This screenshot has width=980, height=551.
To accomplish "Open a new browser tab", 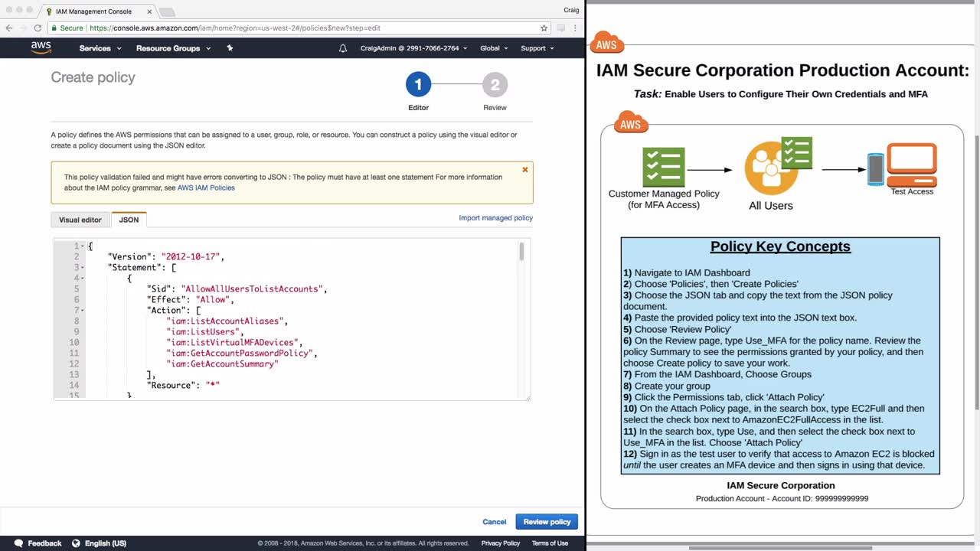I will pos(166,12).
